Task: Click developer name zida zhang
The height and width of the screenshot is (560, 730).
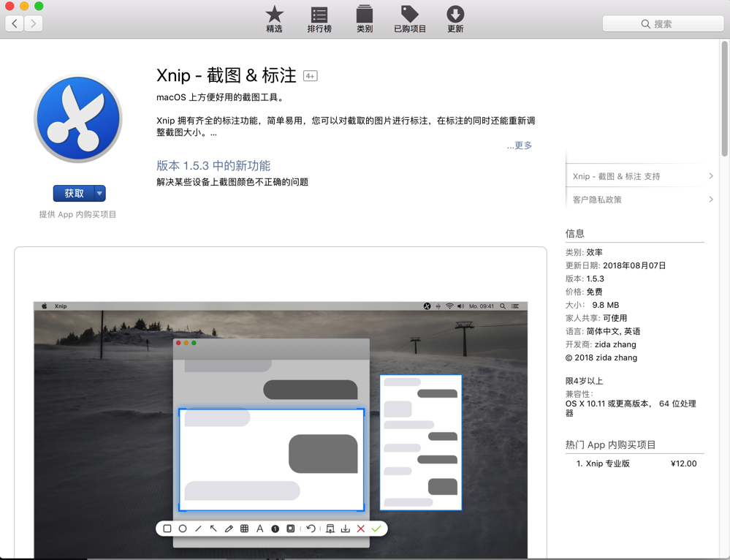Action: 615,344
